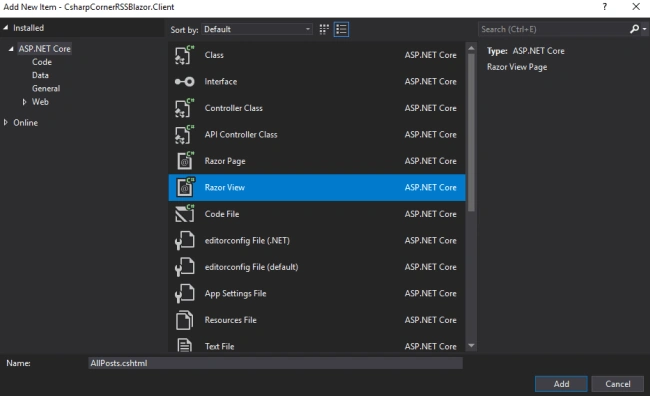Expand the Online section

(6, 122)
